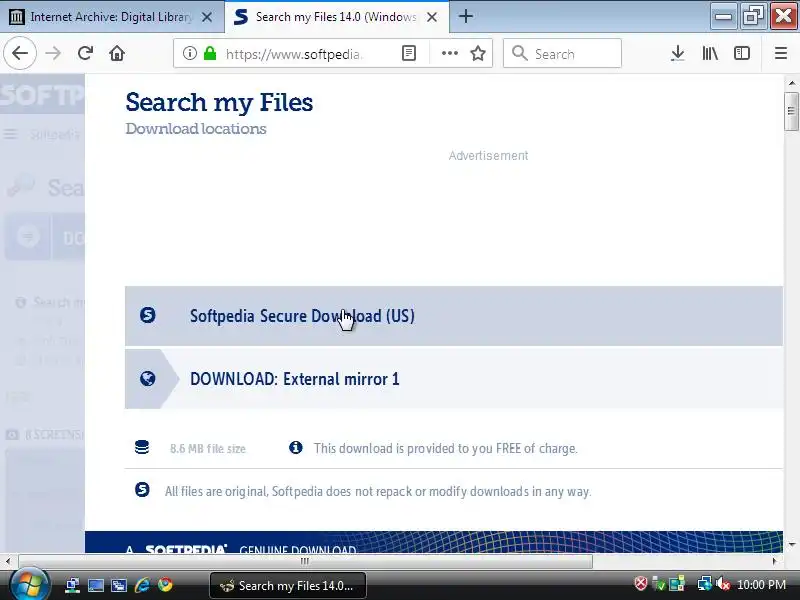
Task: Click the 10:00 PM clock
Action: [x=761, y=585]
